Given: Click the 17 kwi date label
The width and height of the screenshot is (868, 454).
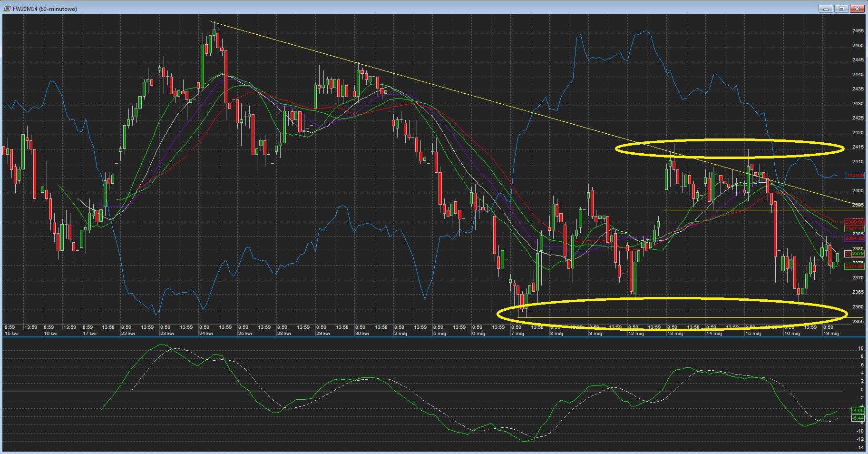Looking at the screenshot, I should point(89,334).
